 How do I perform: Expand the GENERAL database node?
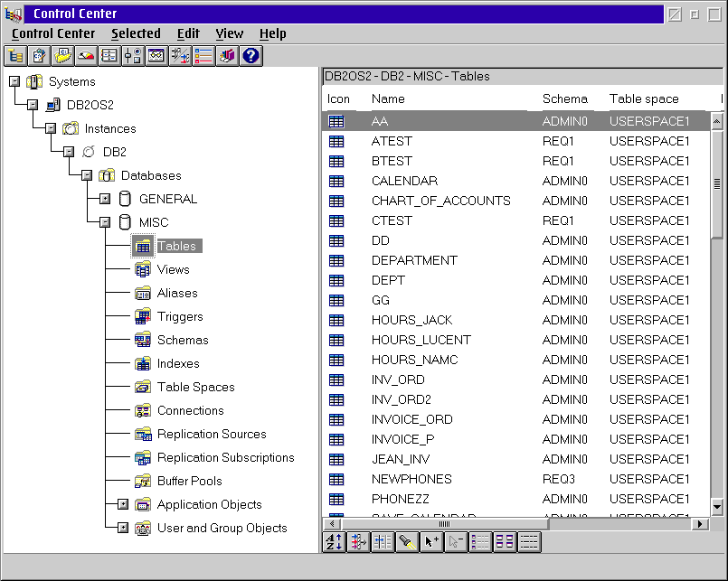click(105, 199)
